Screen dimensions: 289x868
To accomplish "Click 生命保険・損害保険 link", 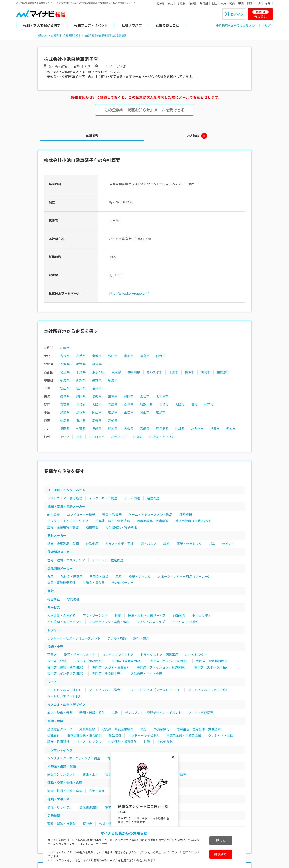I will (122, 742).
